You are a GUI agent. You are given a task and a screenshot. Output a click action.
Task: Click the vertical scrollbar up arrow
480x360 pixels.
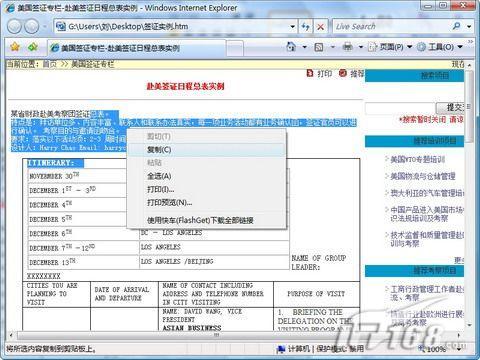coord(469,65)
